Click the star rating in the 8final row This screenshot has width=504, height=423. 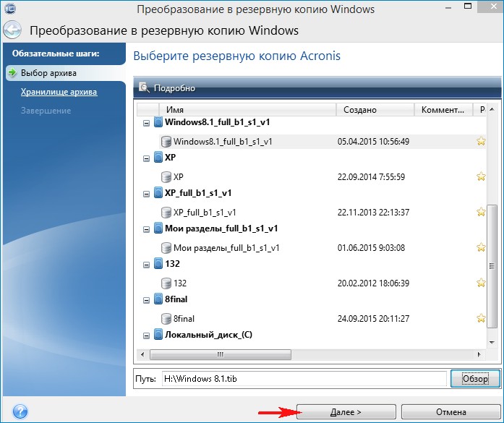(x=481, y=318)
